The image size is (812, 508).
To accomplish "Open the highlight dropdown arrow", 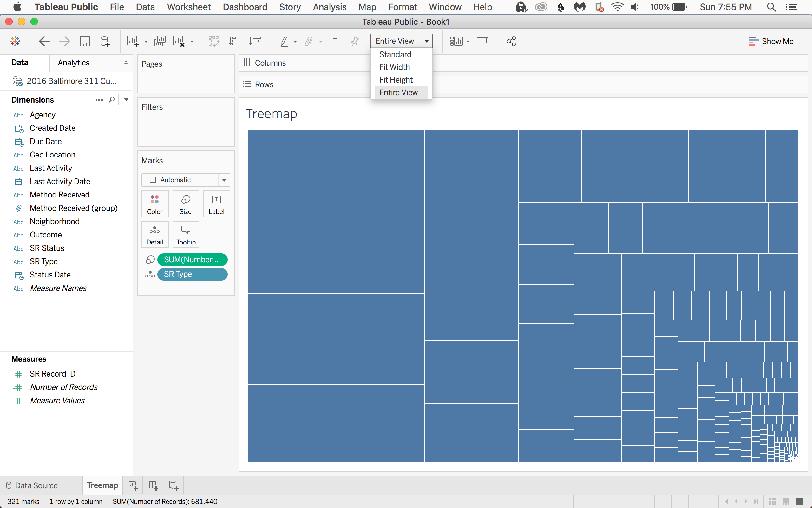I will coord(295,42).
